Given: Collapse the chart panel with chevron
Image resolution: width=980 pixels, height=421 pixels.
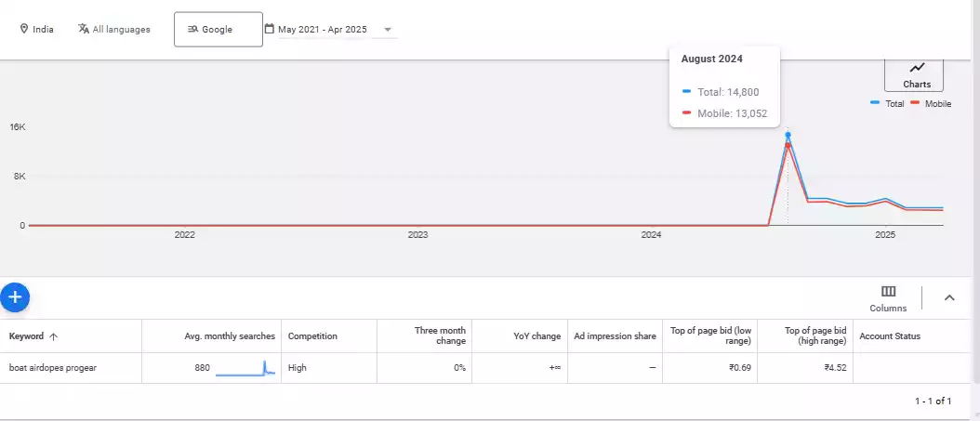Looking at the screenshot, I should point(949,297).
